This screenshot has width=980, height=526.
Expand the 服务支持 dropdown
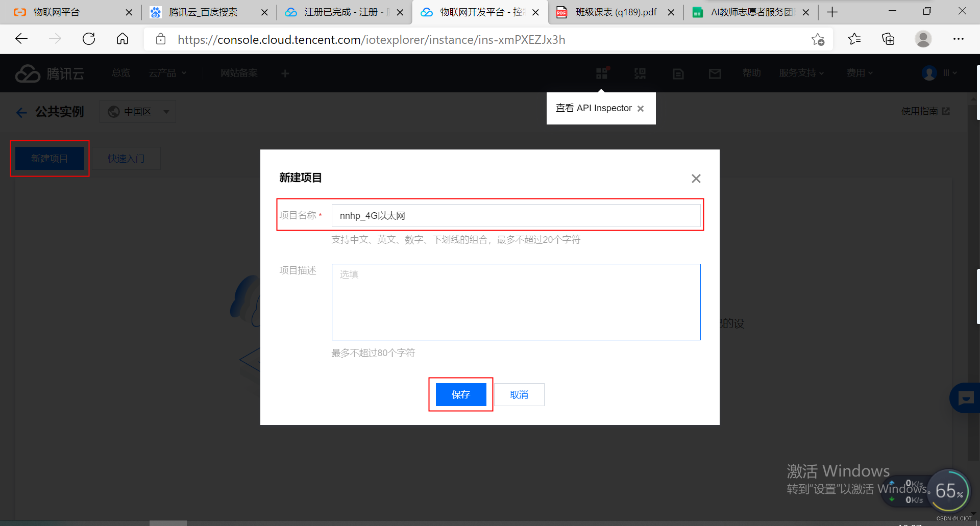pyautogui.click(x=801, y=73)
